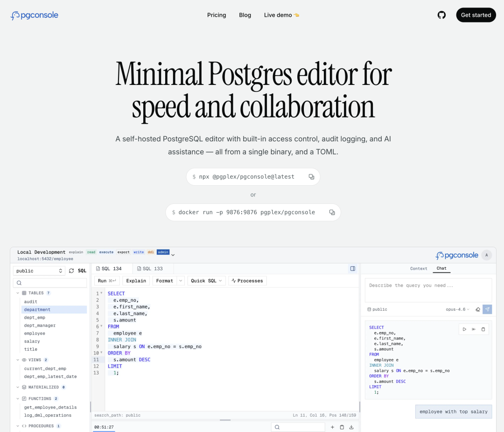This screenshot has height=432, width=504.
Task: Open the GitHub repository icon
Action: point(441,15)
